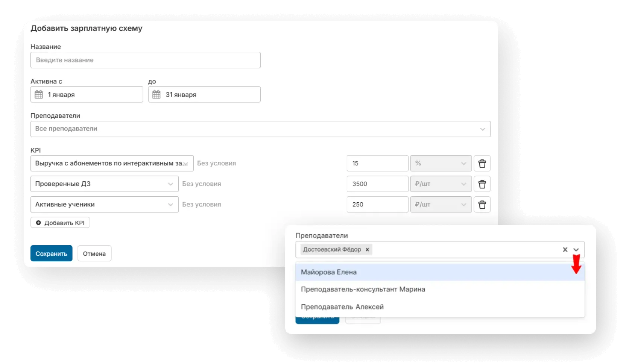The height and width of the screenshot is (364, 626).
Task: Remove Достоевский Фёдор tag with x
Action: [367, 249]
